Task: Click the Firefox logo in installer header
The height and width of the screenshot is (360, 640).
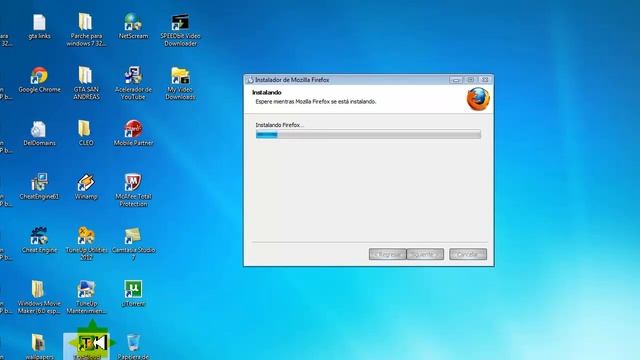Action: pos(478,99)
